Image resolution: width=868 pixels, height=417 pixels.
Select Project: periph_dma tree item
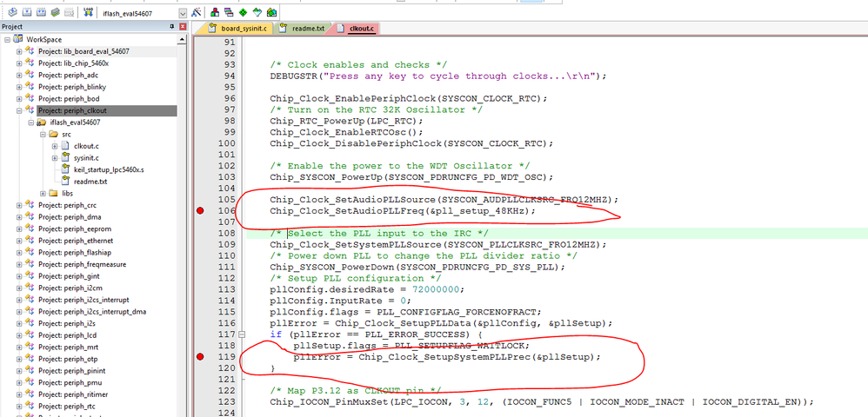[x=69, y=217]
